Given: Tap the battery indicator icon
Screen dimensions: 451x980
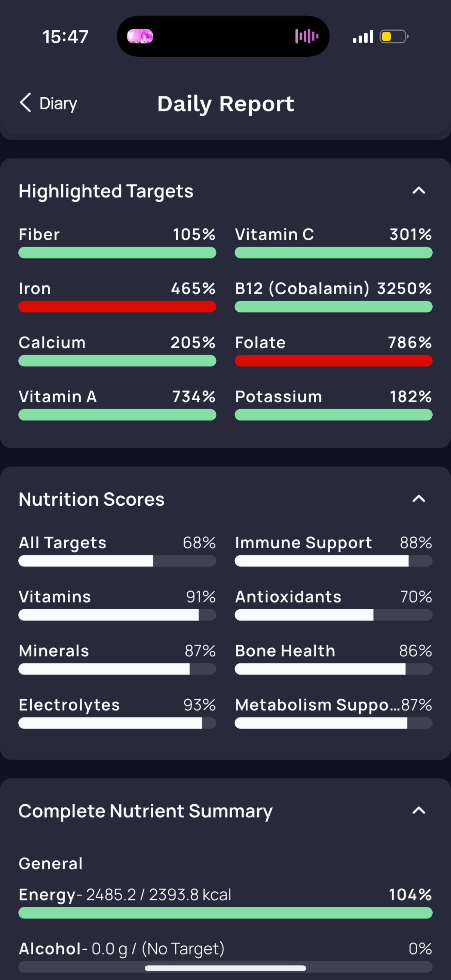Looking at the screenshot, I should 394,37.
